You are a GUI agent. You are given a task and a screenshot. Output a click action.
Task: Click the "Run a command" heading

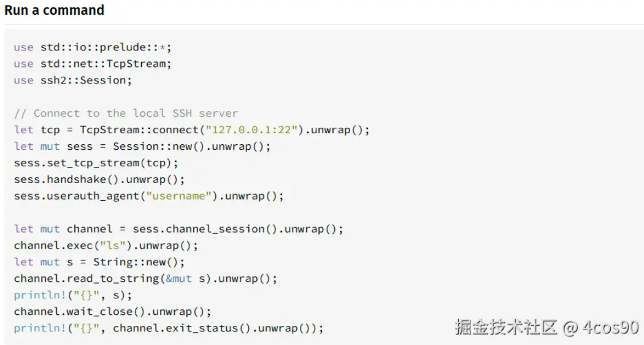tap(54, 10)
